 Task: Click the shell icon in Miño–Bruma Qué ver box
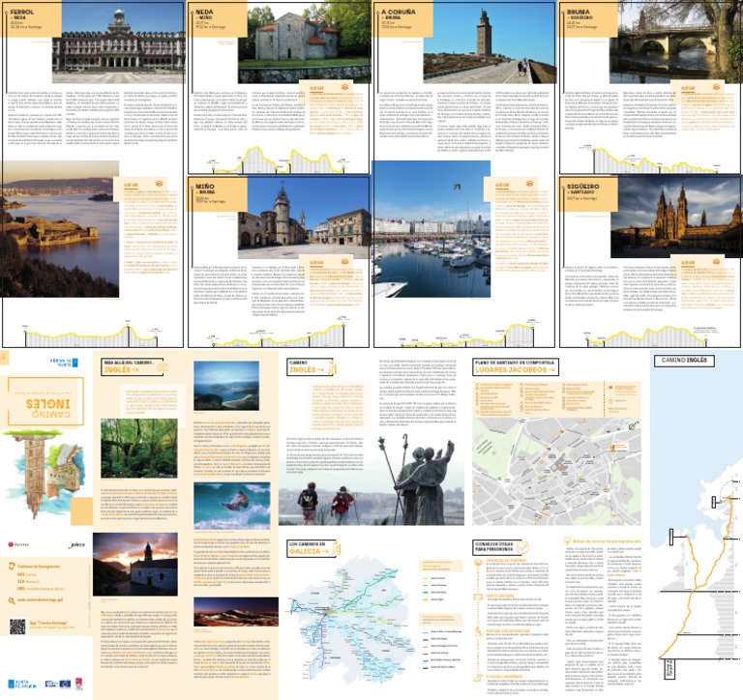point(345,261)
